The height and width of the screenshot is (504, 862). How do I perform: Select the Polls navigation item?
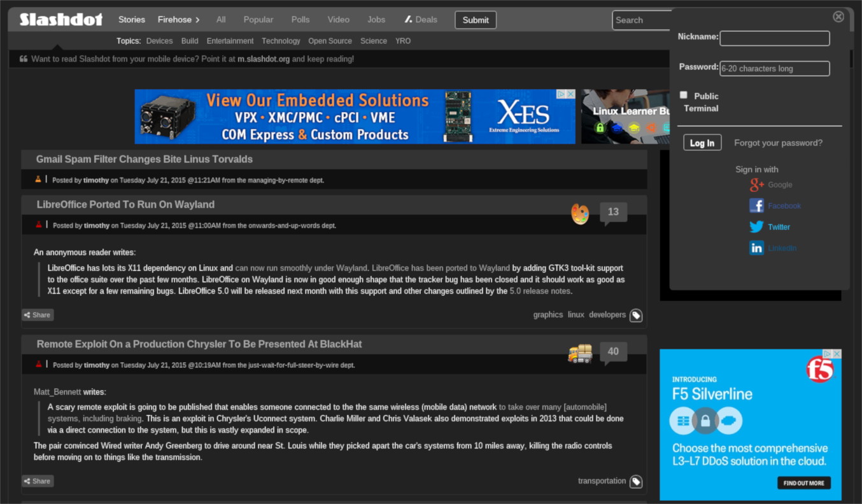click(300, 20)
